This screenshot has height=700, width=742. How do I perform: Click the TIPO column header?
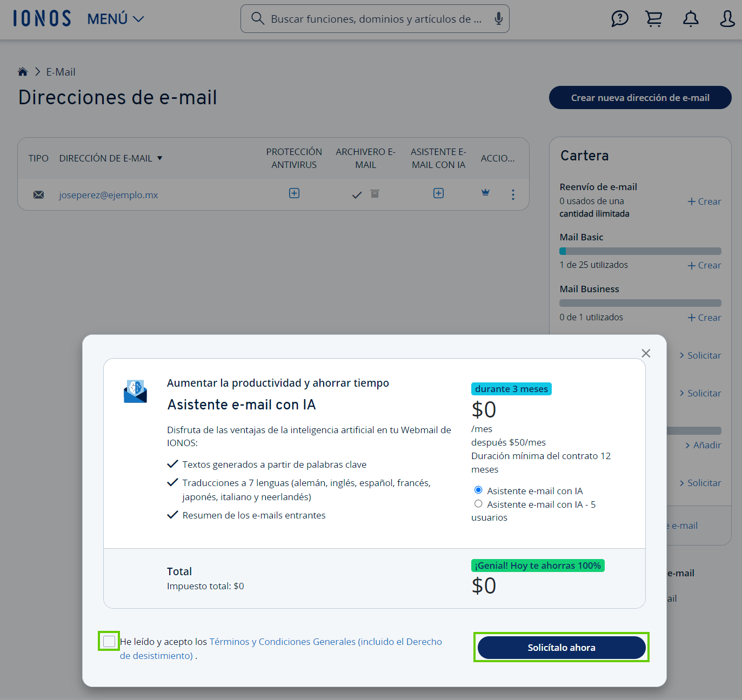38,158
